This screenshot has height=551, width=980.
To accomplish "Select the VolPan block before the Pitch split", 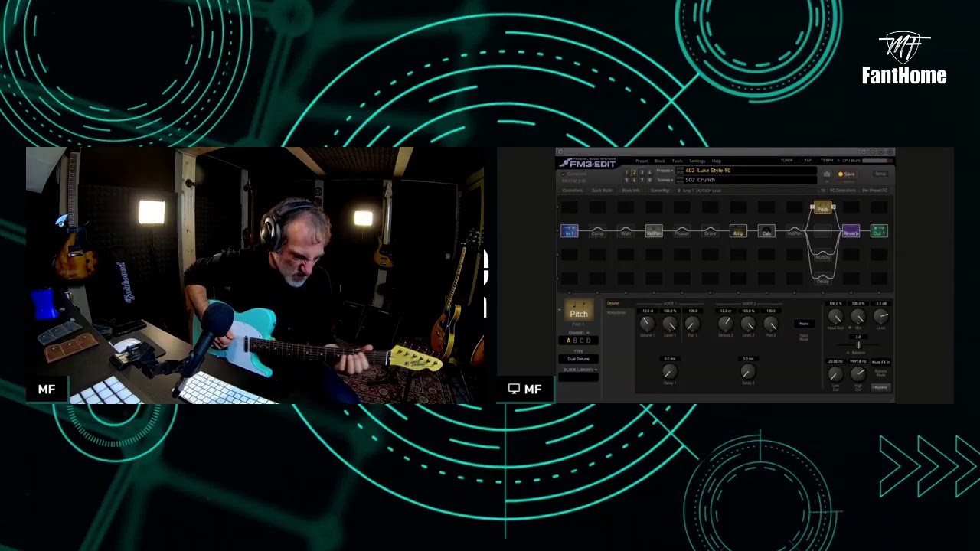I will [x=795, y=231].
